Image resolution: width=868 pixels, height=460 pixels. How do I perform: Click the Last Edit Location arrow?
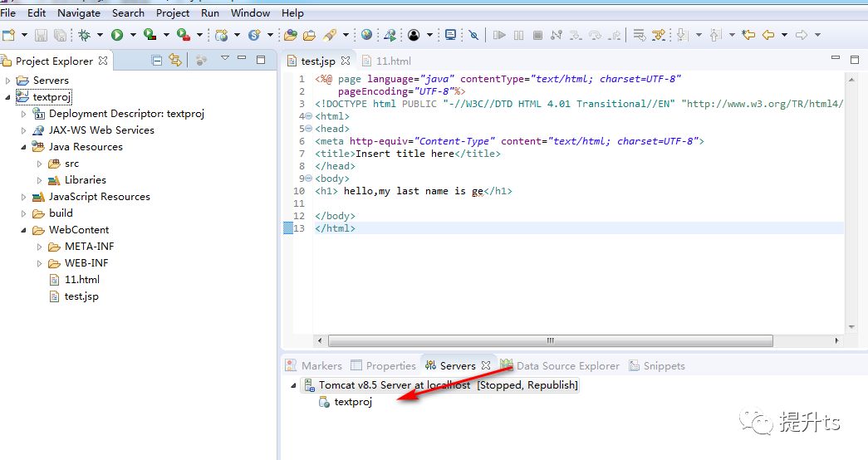tap(748, 36)
